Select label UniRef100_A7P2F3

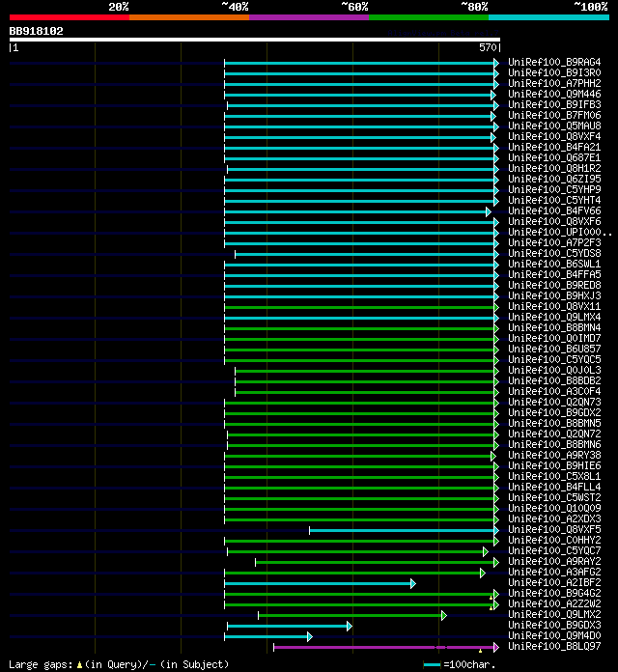[x=554, y=243]
